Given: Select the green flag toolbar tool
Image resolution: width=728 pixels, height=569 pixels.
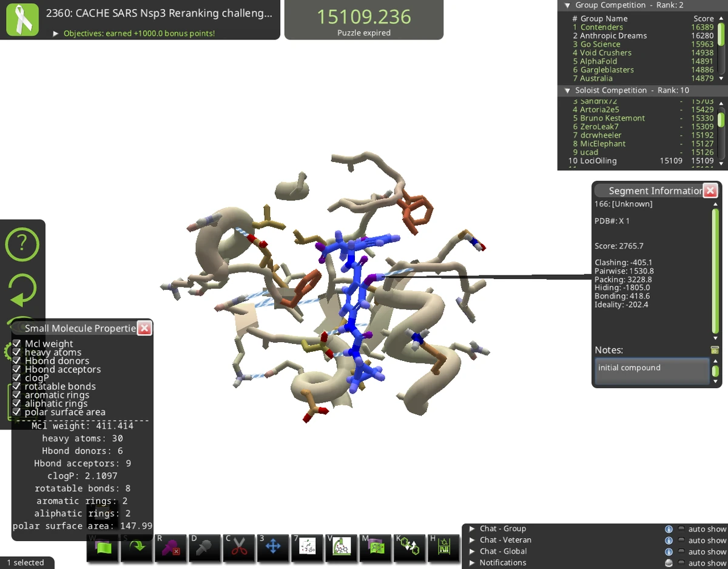Looking at the screenshot, I should 103,547.
